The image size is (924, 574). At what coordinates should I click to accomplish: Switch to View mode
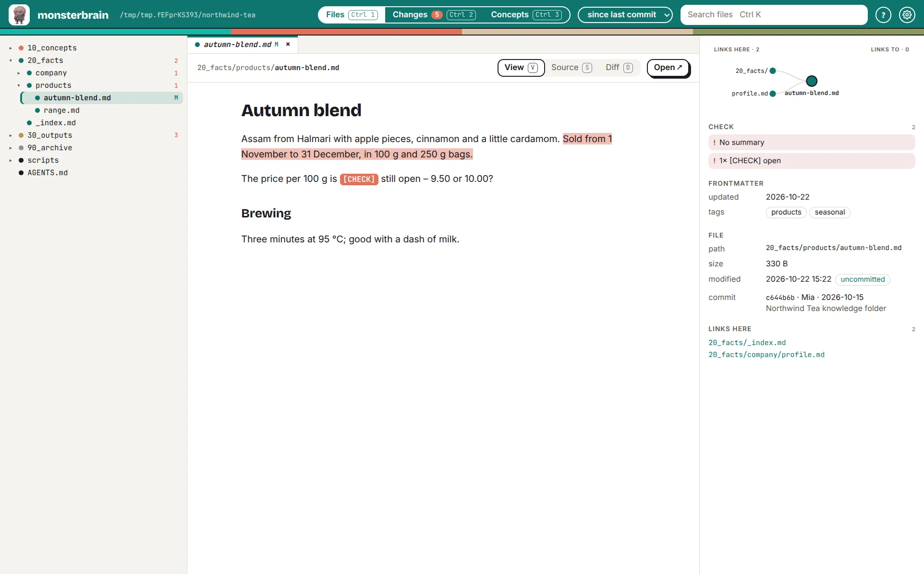point(521,68)
